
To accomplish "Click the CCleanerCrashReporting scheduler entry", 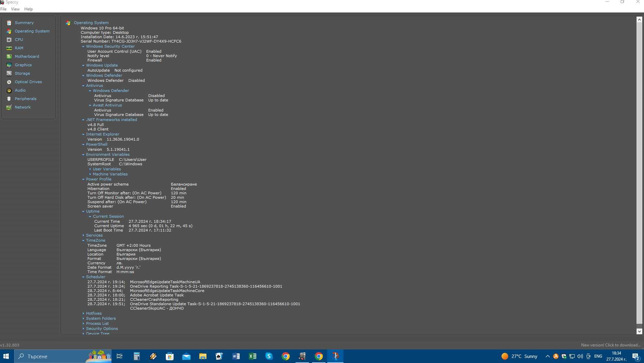I will 154,299.
